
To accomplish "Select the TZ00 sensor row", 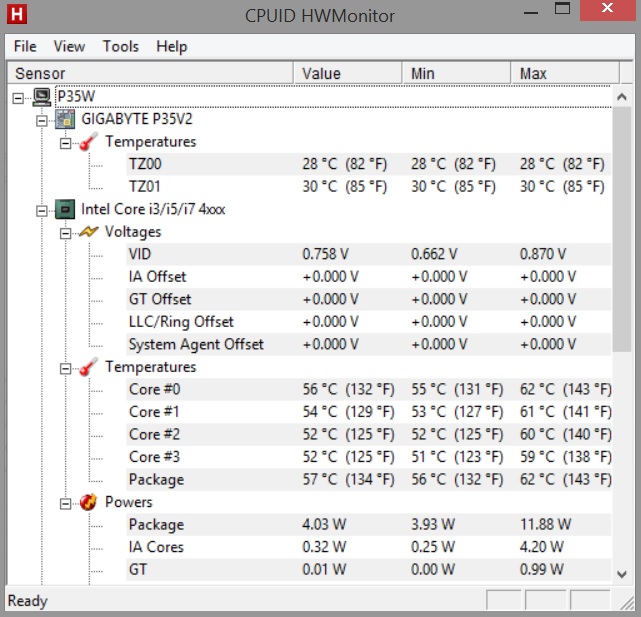I will [368, 164].
